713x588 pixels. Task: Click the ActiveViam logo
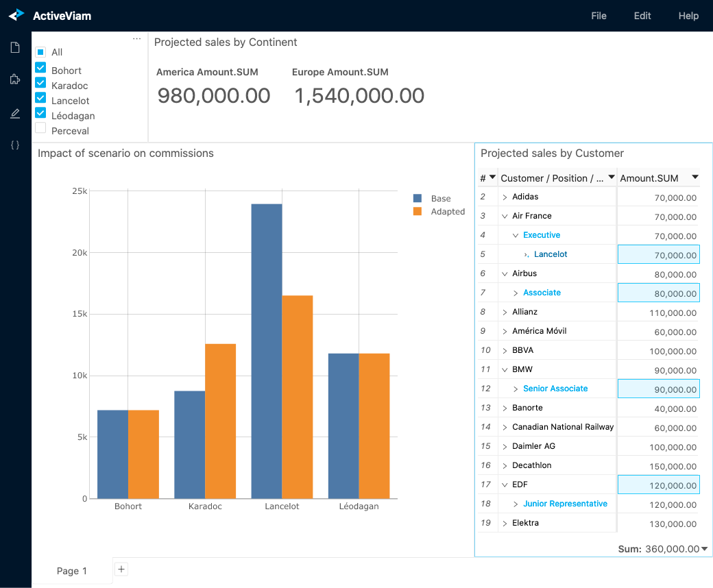(x=15, y=15)
